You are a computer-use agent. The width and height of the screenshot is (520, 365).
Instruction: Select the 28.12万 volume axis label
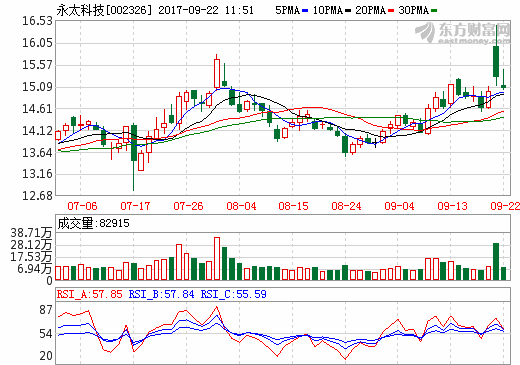(x=31, y=245)
